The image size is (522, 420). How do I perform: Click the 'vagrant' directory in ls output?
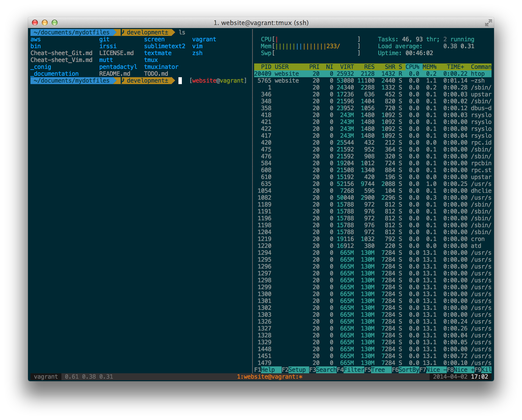click(x=204, y=39)
